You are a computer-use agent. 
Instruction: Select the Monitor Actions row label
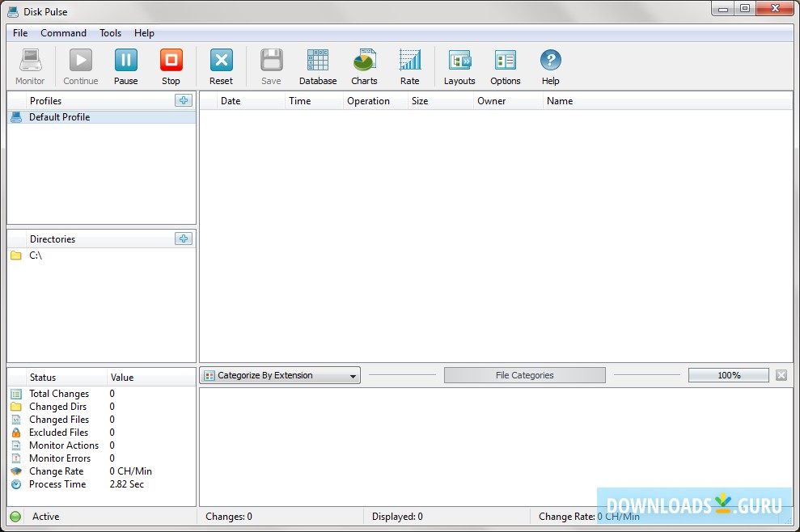[64, 445]
